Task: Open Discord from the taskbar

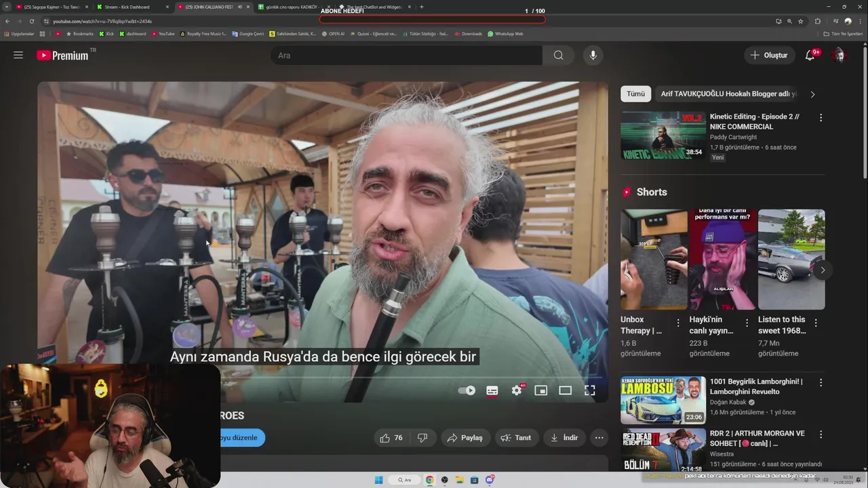Action: pyautogui.click(x=490, y=480)
